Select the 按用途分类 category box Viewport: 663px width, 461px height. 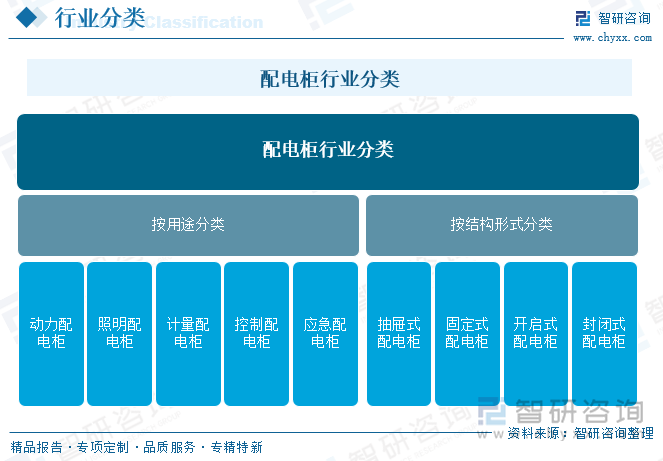click(x=188, y=225)
